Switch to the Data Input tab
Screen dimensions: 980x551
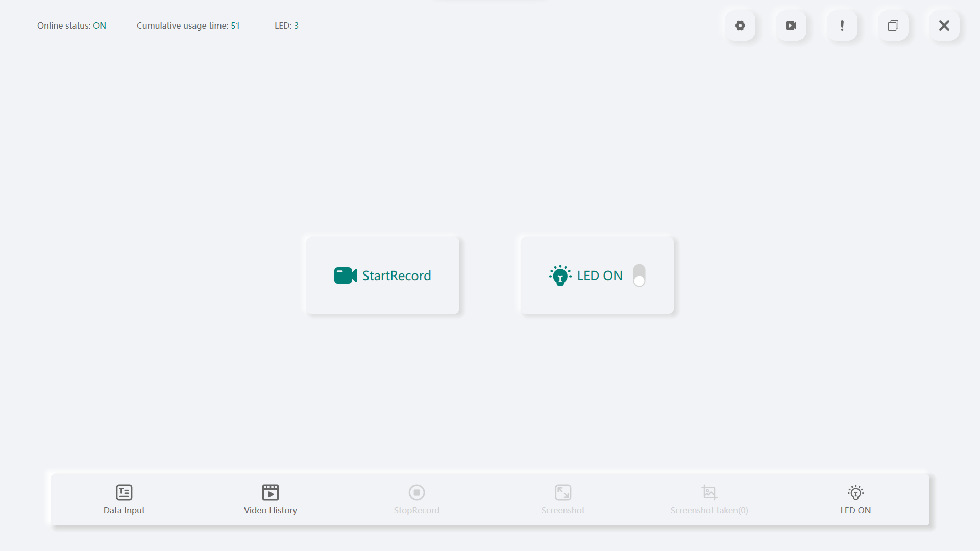124,499
